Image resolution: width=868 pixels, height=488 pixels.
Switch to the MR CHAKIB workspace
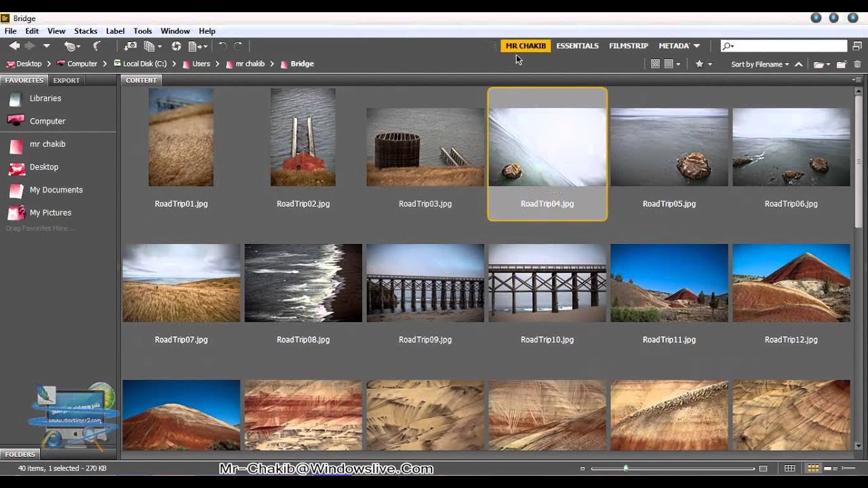[x=526, y=46]
